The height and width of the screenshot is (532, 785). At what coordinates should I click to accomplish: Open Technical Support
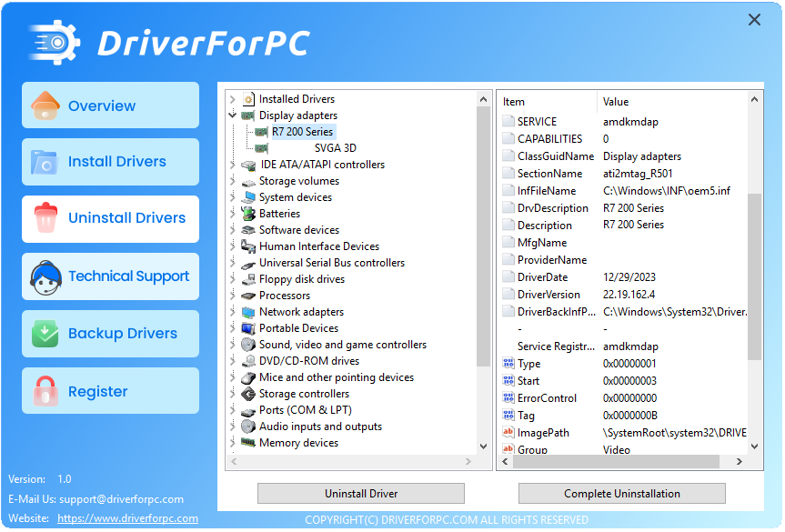[x=110, y=276]
